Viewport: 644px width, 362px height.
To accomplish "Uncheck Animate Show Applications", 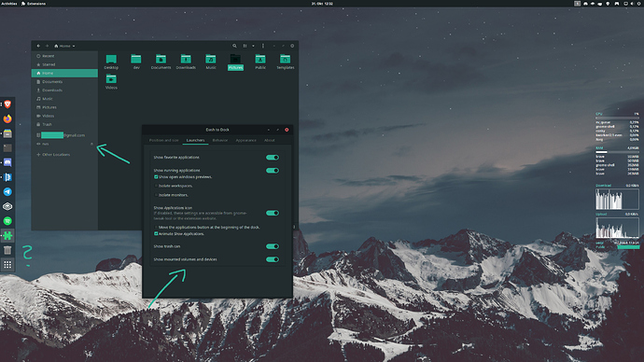I will (x=156, y=233).
